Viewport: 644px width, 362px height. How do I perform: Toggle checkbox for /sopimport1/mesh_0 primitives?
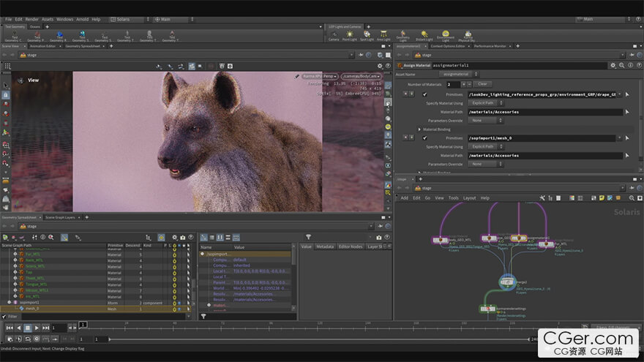coord(424,137)
